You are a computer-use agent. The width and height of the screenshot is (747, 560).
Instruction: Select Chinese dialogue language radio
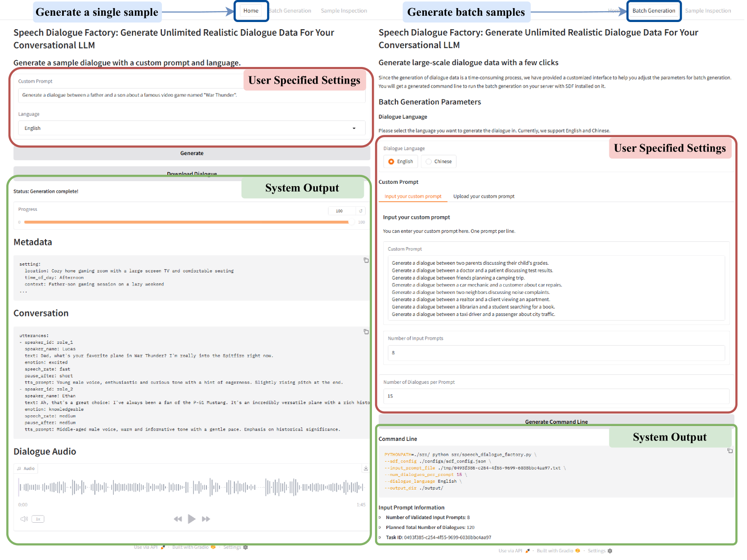(x=438, y=161)
